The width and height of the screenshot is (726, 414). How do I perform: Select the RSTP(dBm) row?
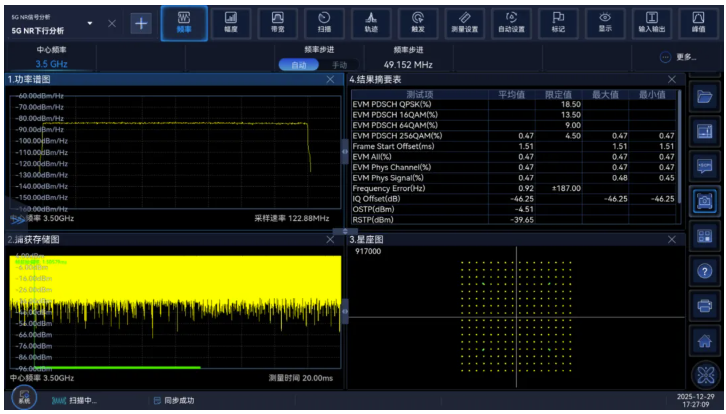click(x=513, y=220)
